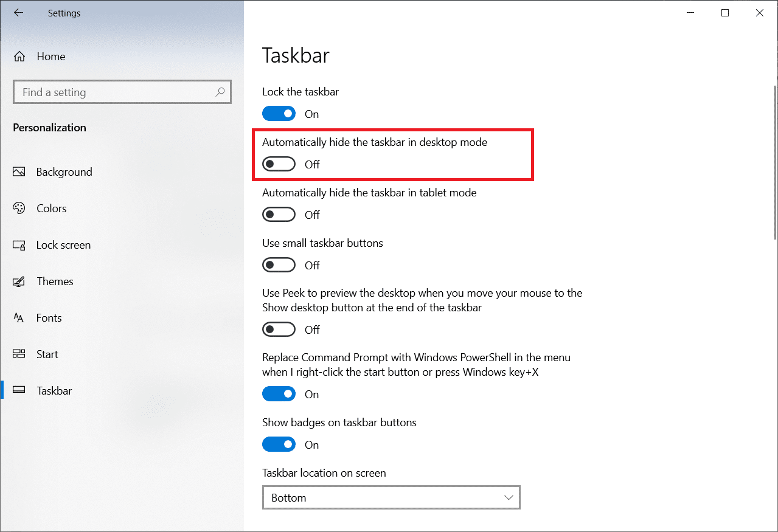Screen dimensions: 778x532
Task: Select the Fonts icon in sidebar
Action: [x=19, y=318]
